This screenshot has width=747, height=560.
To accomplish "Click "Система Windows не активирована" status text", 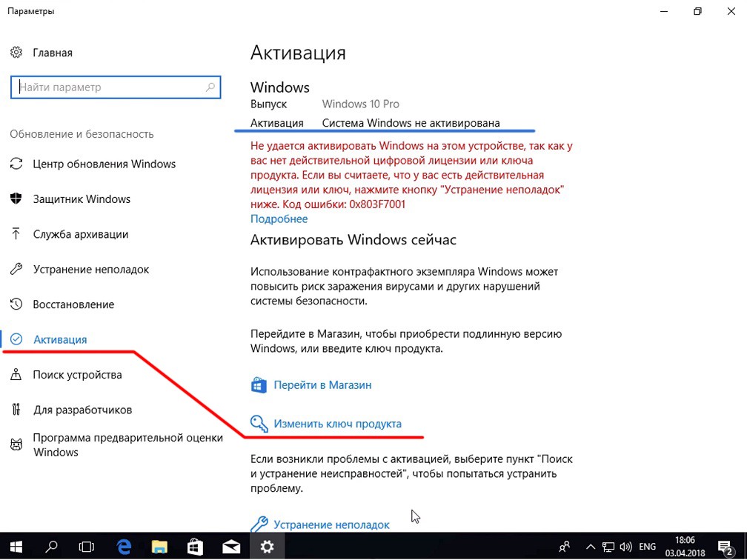I will click(411, 123).
